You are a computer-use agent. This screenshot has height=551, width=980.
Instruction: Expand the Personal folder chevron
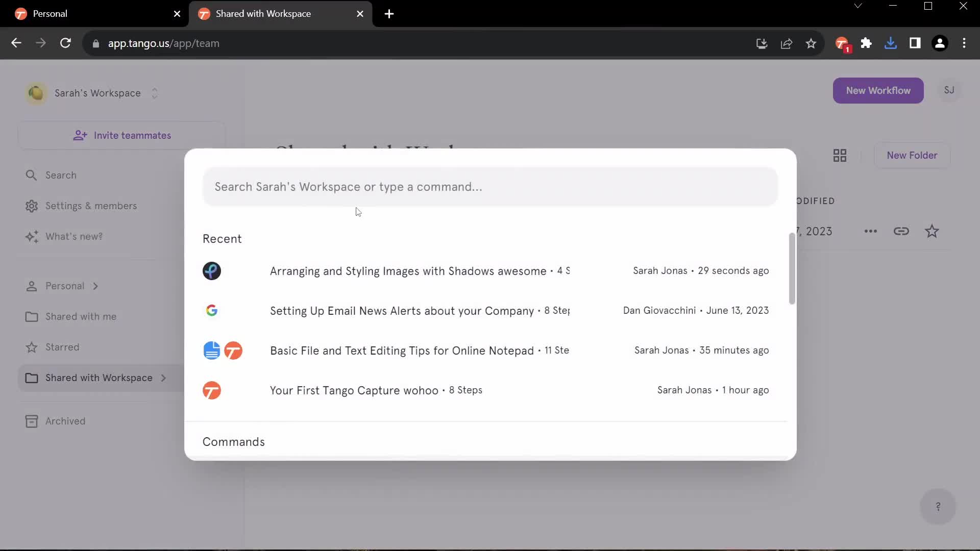click(x=95, y=286)
